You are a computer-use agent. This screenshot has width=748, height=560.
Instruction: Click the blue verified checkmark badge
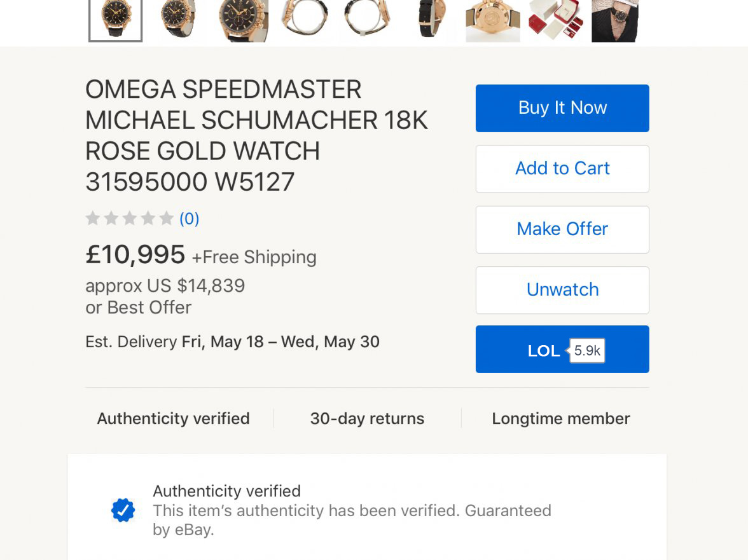pos(123,510)
